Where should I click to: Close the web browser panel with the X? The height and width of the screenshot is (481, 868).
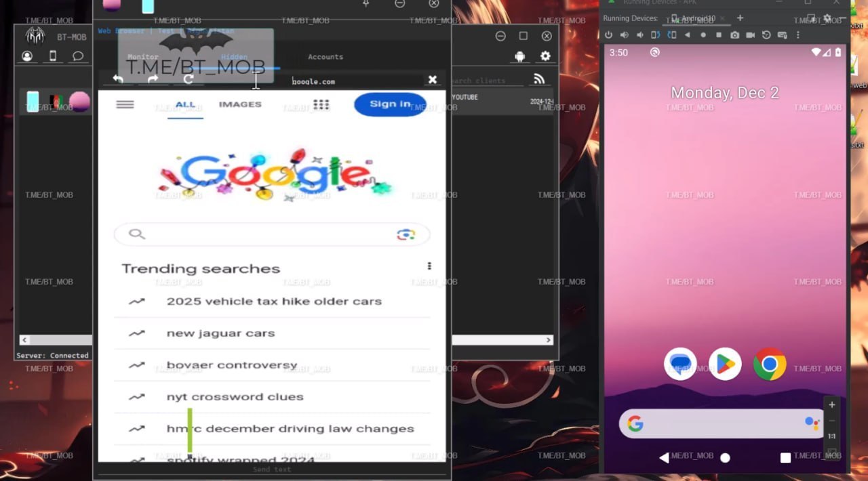(x=433, y=80)
